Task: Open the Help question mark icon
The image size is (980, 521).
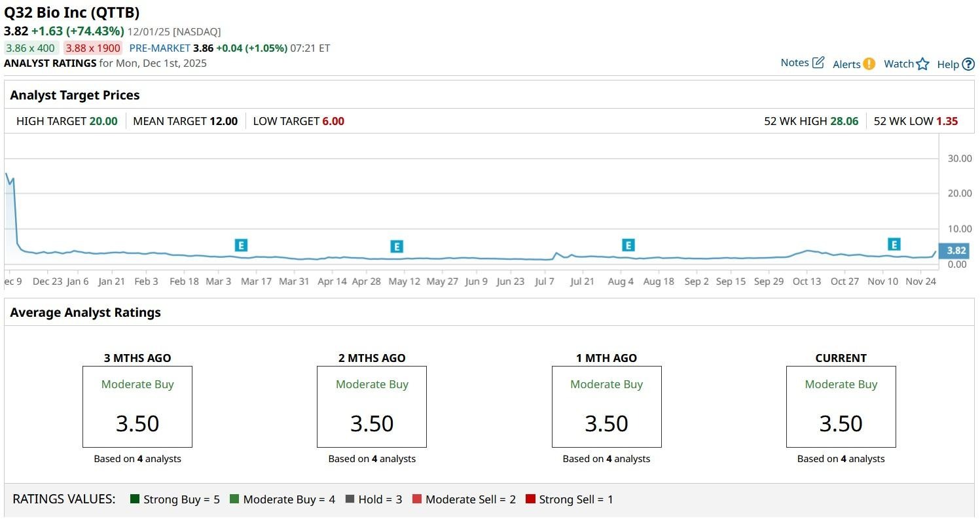Action: pos(968,64)
